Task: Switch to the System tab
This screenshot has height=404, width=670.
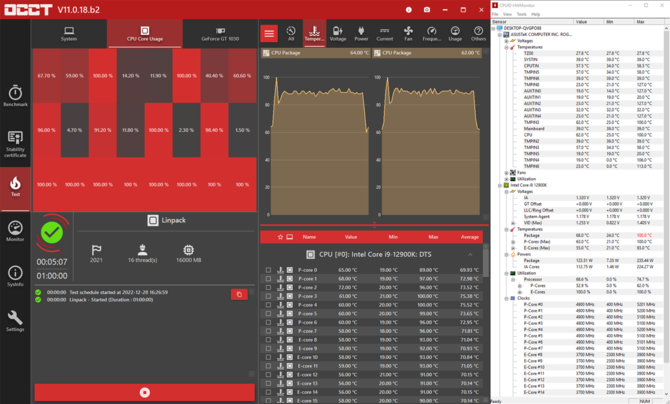Action: coord(69,34)
